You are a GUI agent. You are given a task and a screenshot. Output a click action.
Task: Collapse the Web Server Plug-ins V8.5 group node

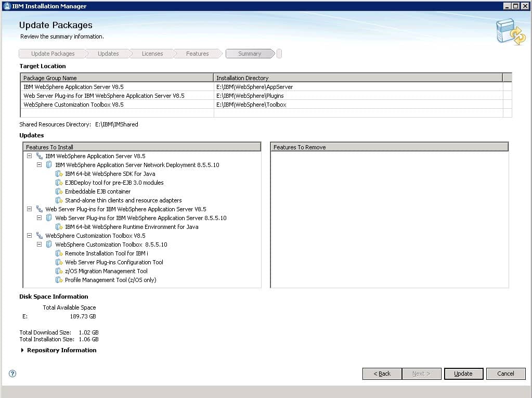tap(30, 209)
